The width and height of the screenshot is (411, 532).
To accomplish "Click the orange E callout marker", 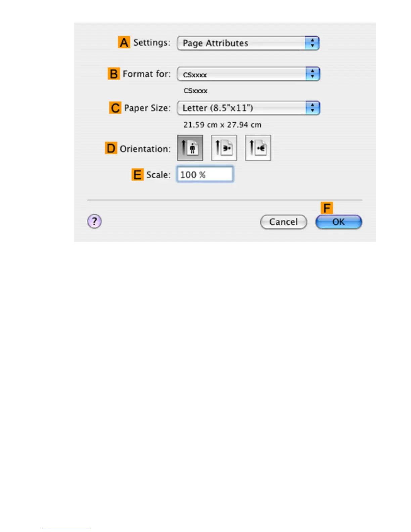I will click(137, 175).
